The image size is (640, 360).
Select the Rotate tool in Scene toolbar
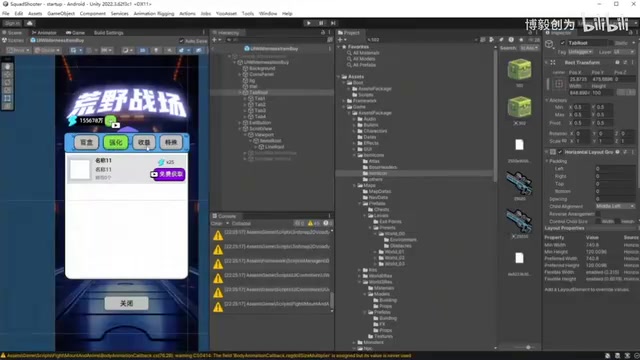pyautogui.click(x=8, y=82)
